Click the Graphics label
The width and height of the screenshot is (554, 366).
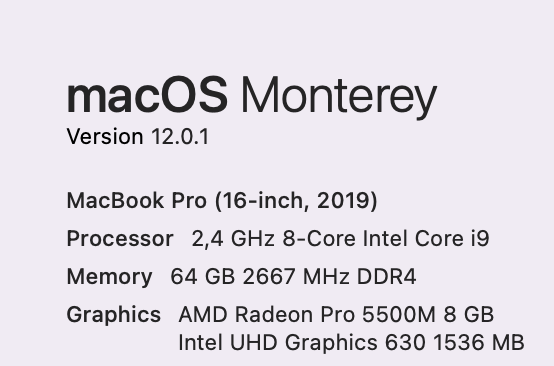tap(113, 315)
